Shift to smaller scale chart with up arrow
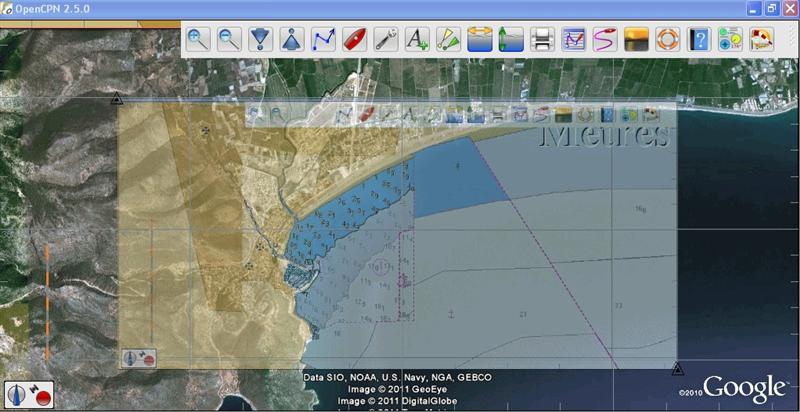The image size is (800, 412). [291, 40]
